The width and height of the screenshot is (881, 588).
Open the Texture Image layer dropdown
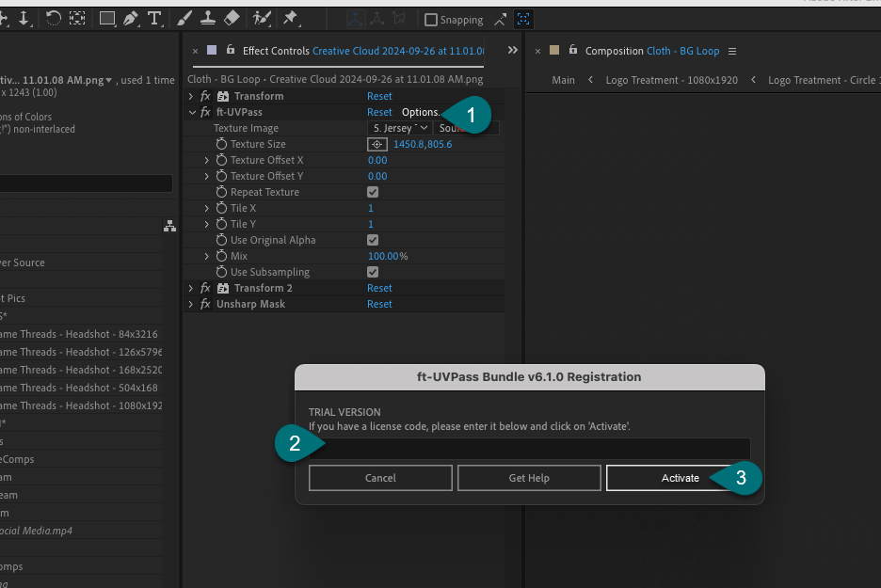tap(399, 128)
